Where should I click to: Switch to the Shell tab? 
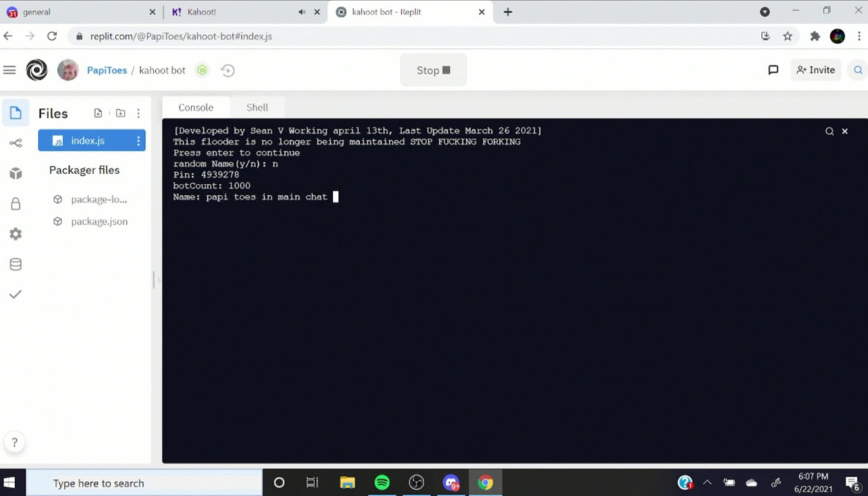pos(257,107)
